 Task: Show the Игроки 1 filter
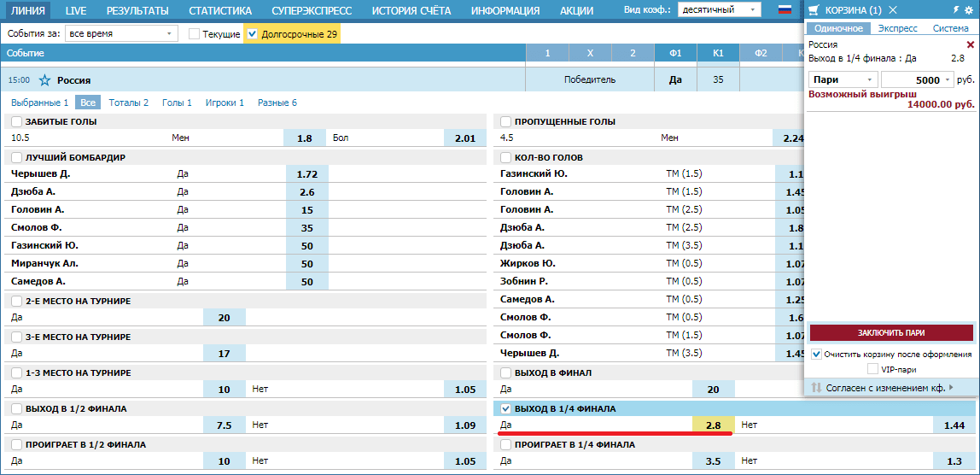point(225,103)
